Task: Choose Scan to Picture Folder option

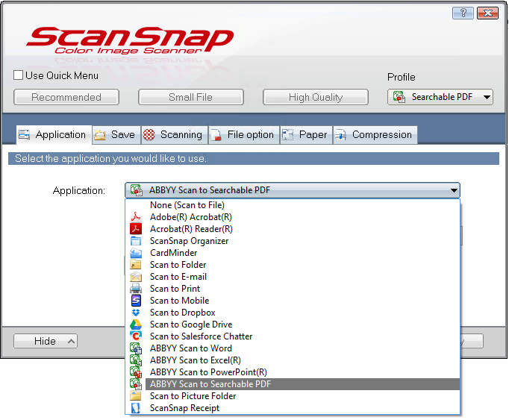Action: [293, 396]
